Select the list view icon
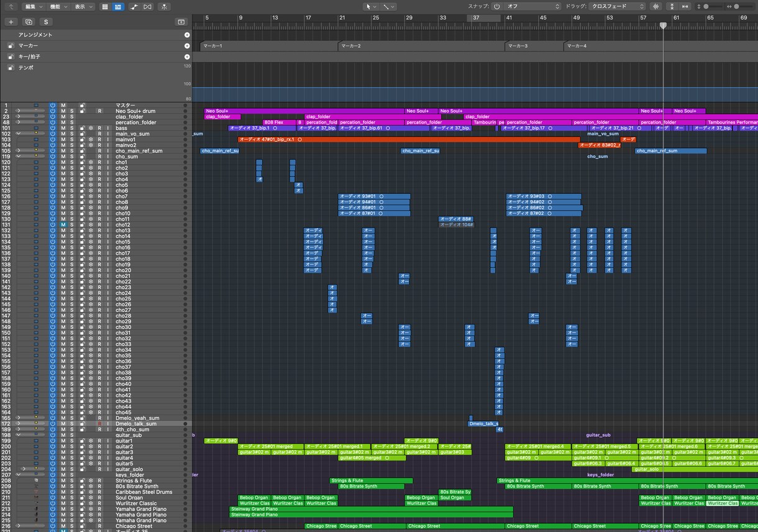The height and width of the screenshot is (532, 758). pyautogui.click(x=117, y=6)
